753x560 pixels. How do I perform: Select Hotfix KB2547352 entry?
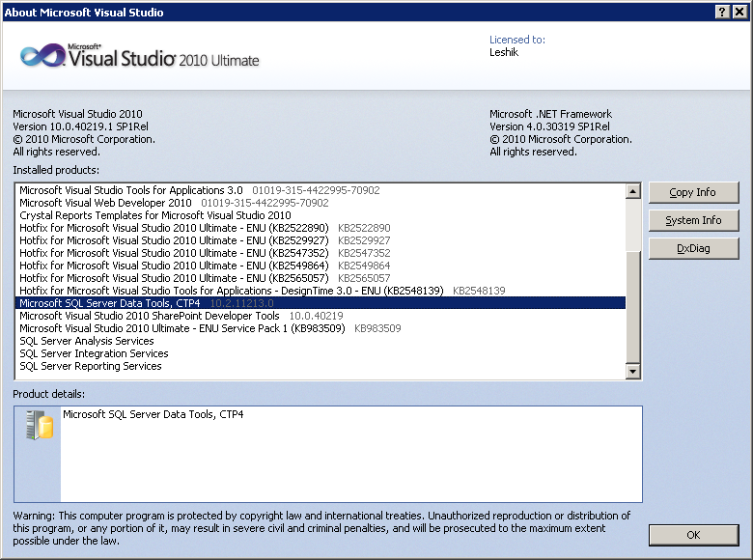click(321, 253)
